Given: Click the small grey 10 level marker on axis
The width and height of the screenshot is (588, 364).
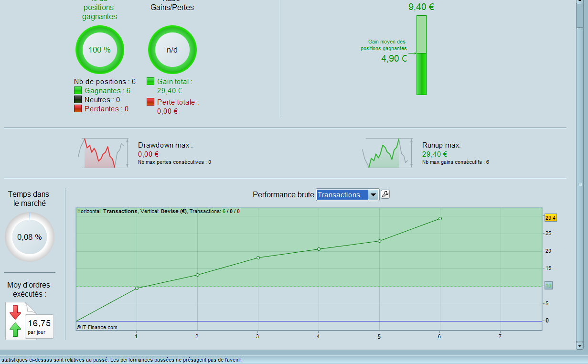Looking at the screenshot, I should [x=549, y=286].
